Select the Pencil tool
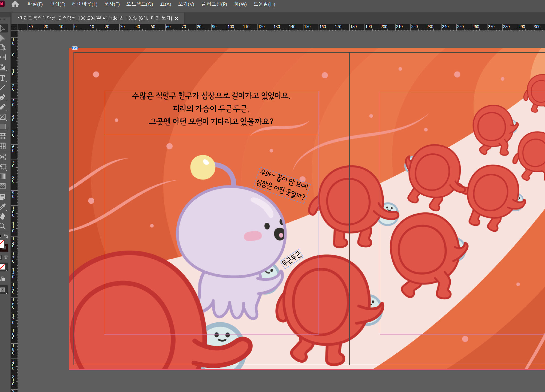This screenshot has height=392, width=545. point(3,107)
